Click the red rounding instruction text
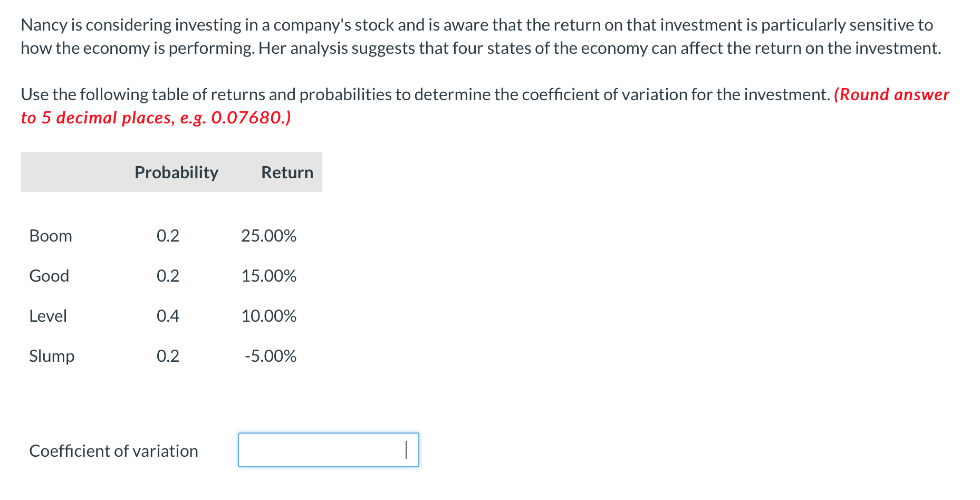 coord(156,118)
